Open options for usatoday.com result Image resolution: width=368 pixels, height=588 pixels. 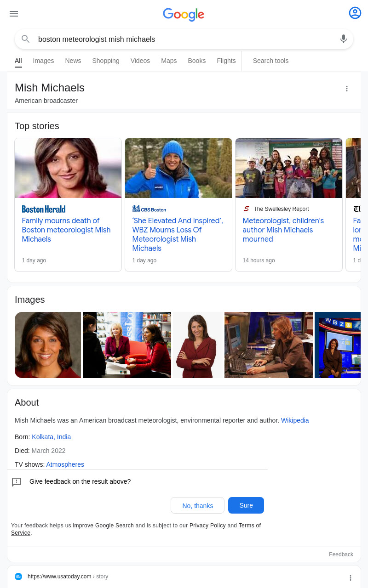[350, 578]
